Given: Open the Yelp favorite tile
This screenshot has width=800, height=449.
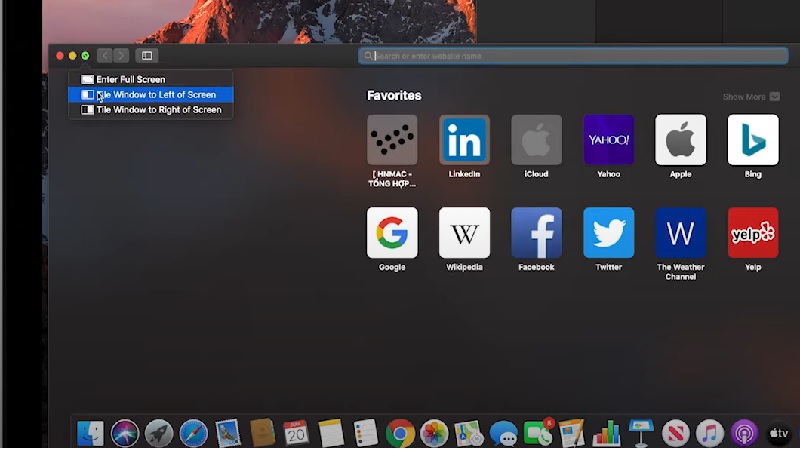Looking at the screenshot, I should click(752, 233).
